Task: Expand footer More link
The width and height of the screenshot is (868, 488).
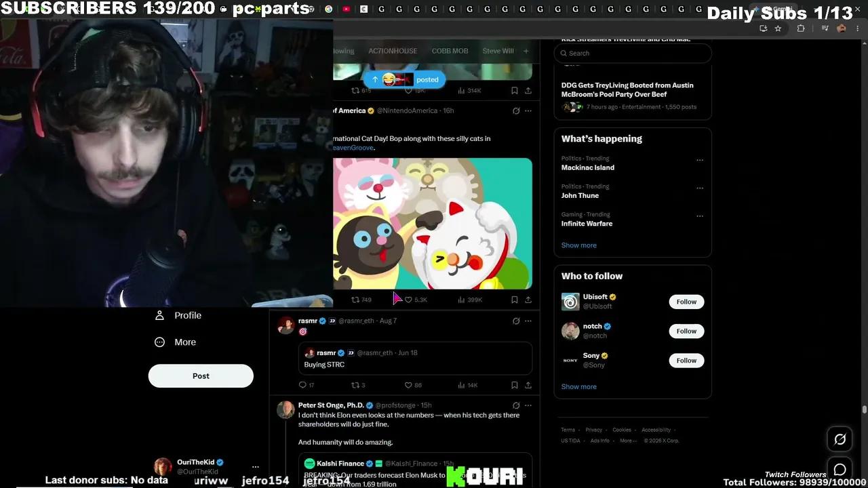Action: (x=628, y=441)
